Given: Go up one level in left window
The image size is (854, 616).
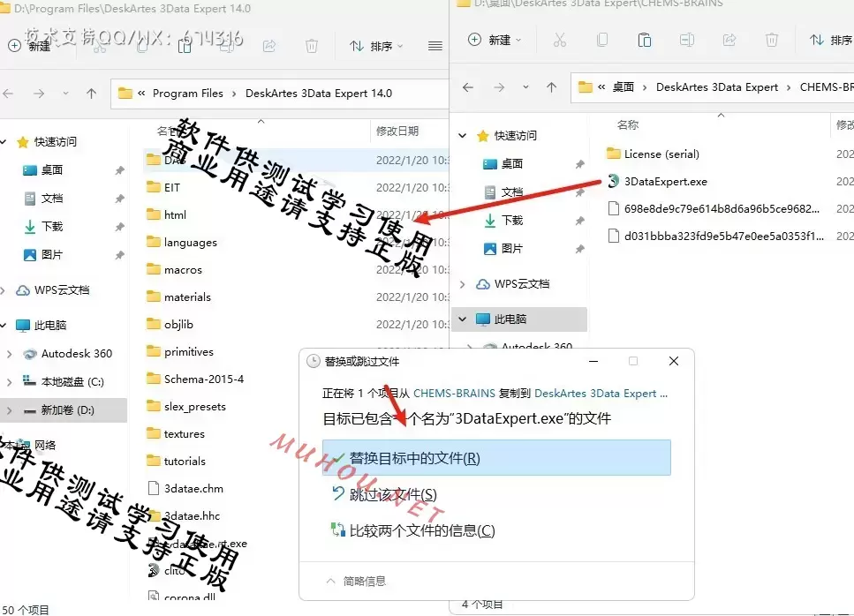Looking at the screenshot, I should (92, 93).
